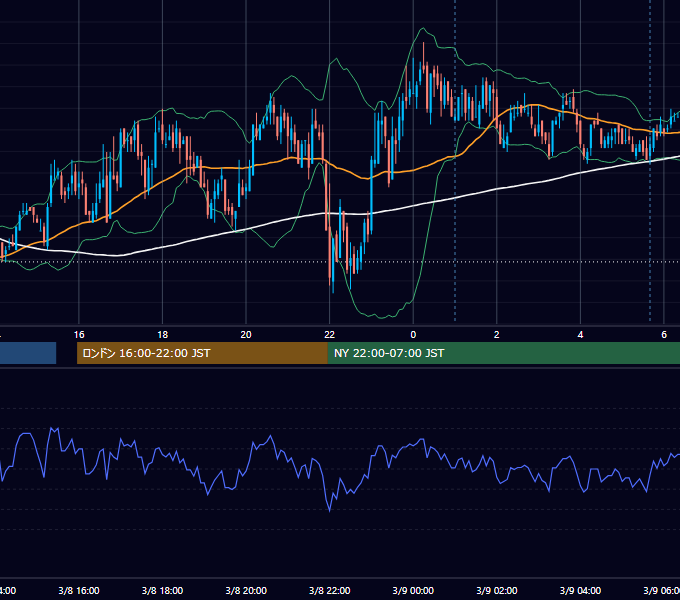Click the 3/8 16:00 date label
The height and width of the screenshot is (600, 680).
click(x=79, y=590)
